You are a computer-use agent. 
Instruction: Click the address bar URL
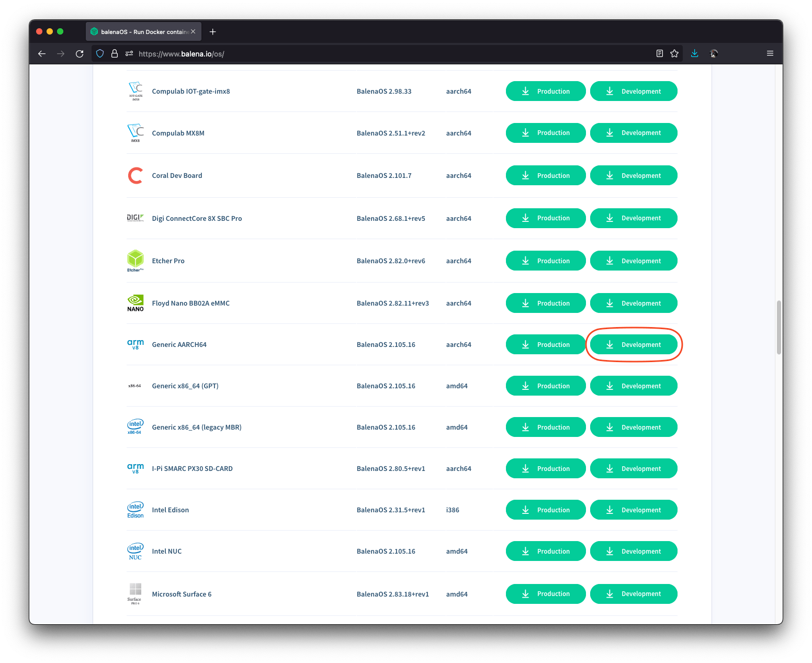coord(181,53)
